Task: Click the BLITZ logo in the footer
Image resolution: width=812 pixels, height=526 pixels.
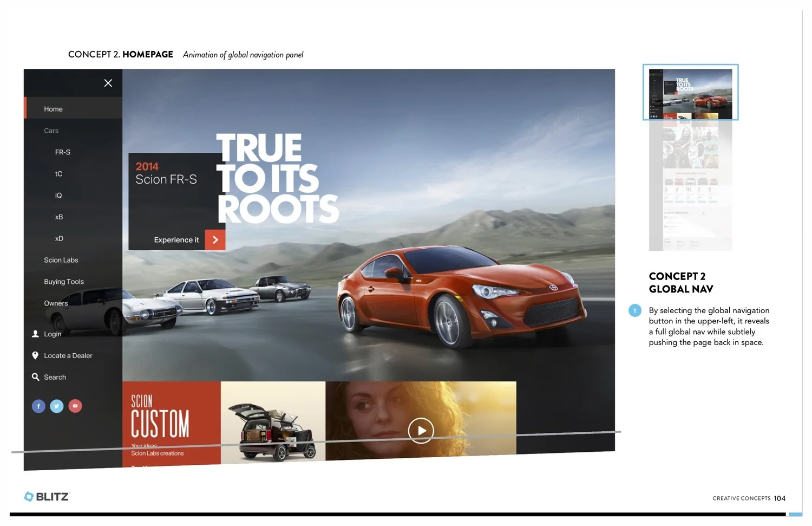Action: pos(47,497)
